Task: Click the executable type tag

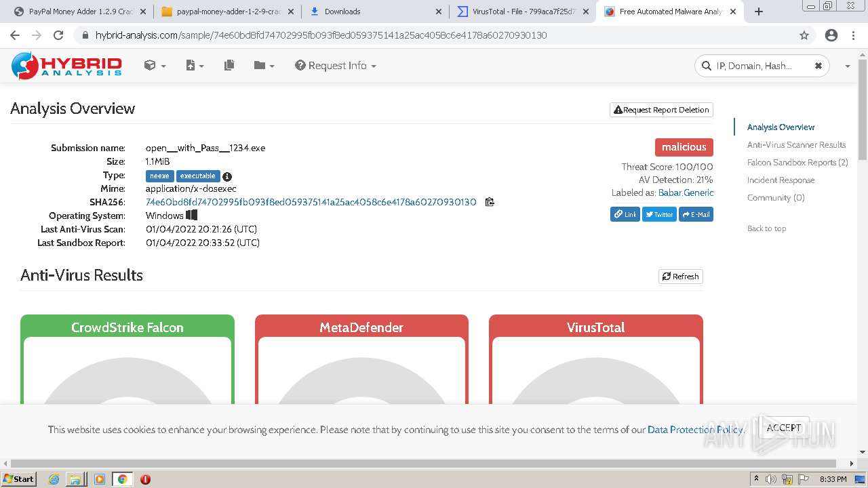Action: point(198,176)
